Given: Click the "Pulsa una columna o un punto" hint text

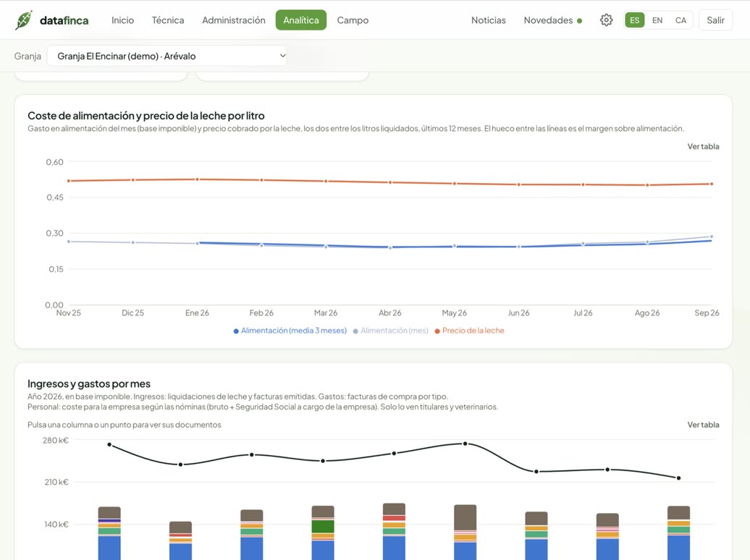Looking at the screenshot, I should [125, 425].
